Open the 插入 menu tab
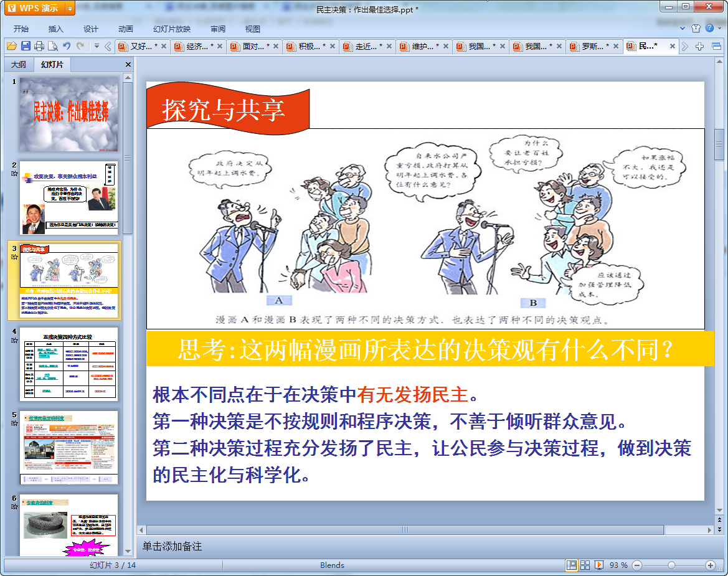728x576 pixels. [55, 29]
